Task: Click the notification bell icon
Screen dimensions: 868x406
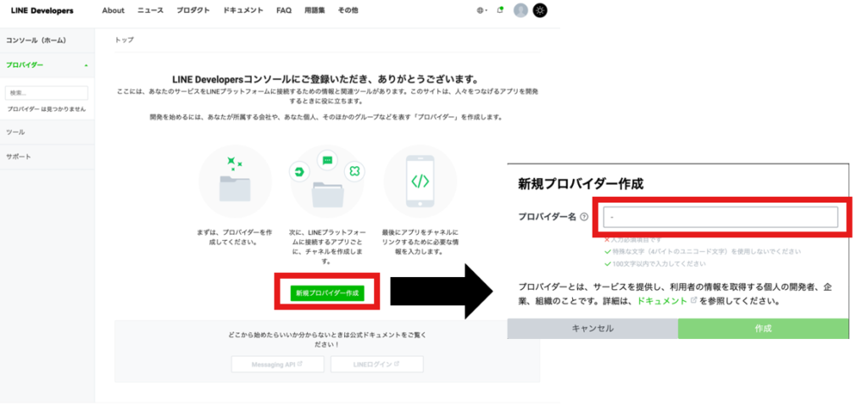Action: (x=500, y=10)
